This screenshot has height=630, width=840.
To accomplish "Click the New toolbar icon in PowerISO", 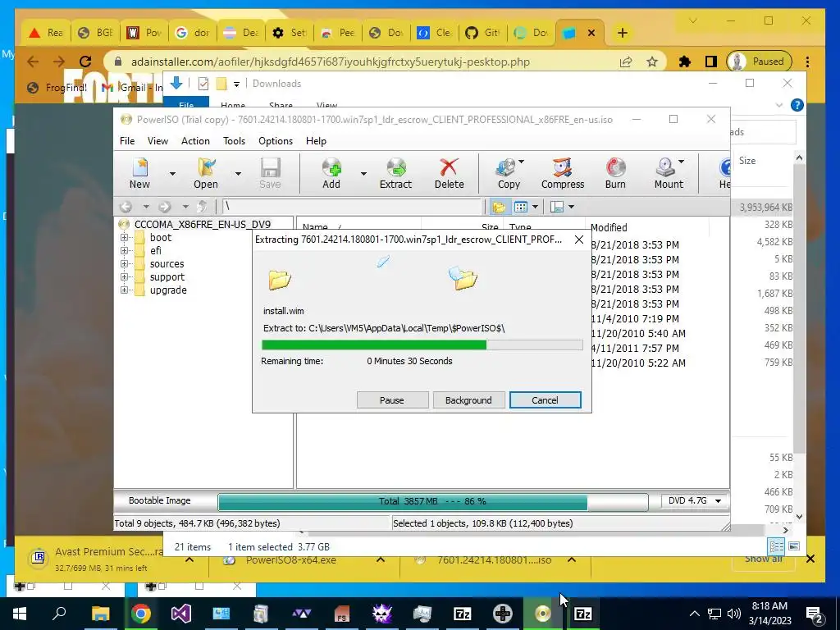I will (139, 173).
